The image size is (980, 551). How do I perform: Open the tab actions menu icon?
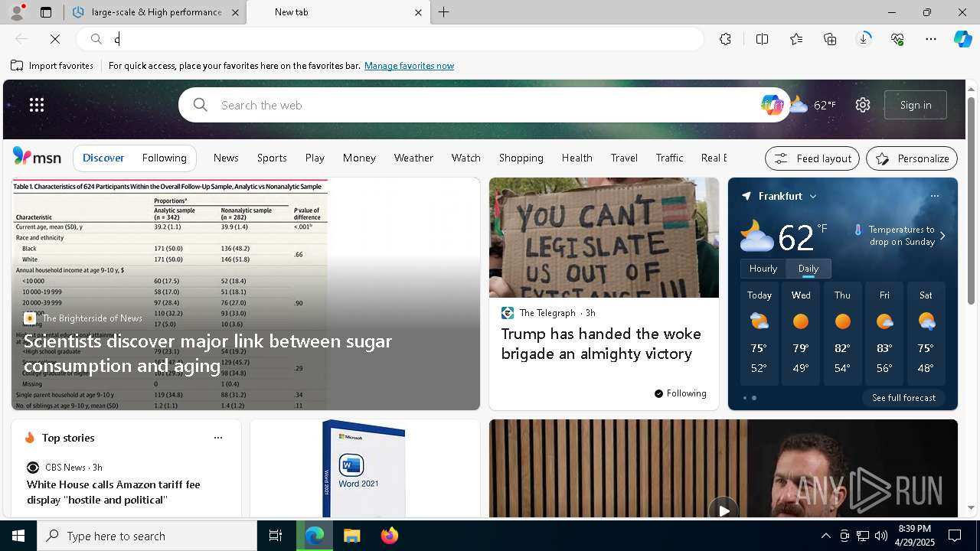click(x=46, y=12)
